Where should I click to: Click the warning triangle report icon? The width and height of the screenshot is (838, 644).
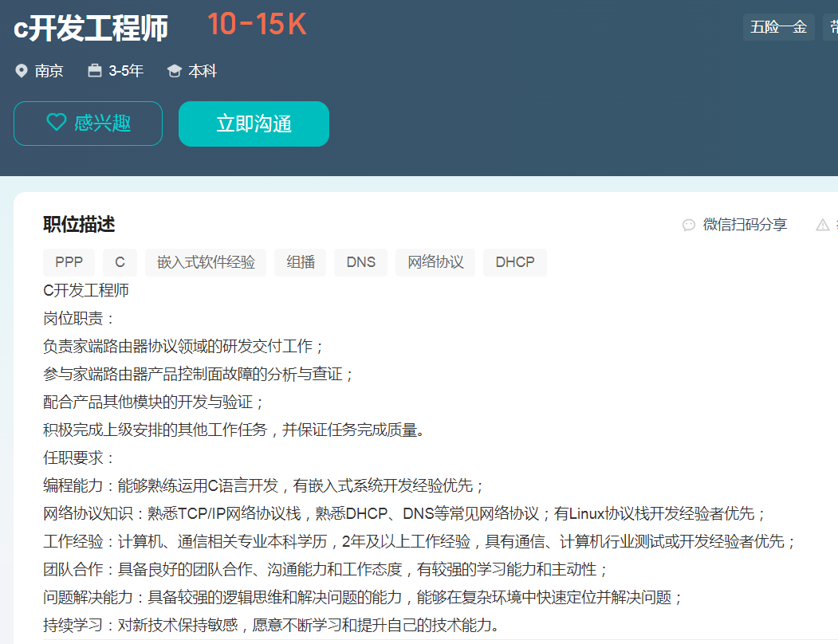[823, 225]
